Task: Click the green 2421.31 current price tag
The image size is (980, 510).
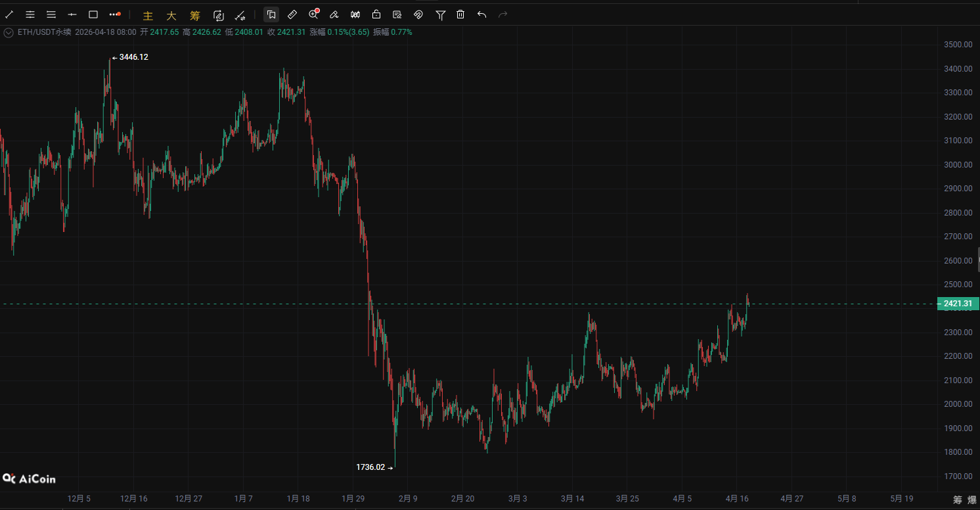Action: coord(957,304)
